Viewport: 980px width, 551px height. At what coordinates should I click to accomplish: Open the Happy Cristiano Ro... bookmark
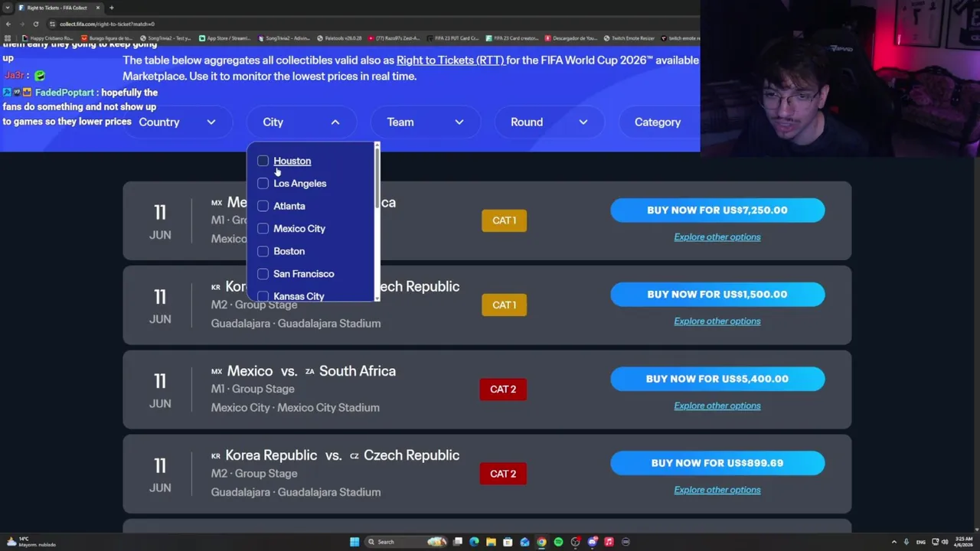click(x=47, y=38)
